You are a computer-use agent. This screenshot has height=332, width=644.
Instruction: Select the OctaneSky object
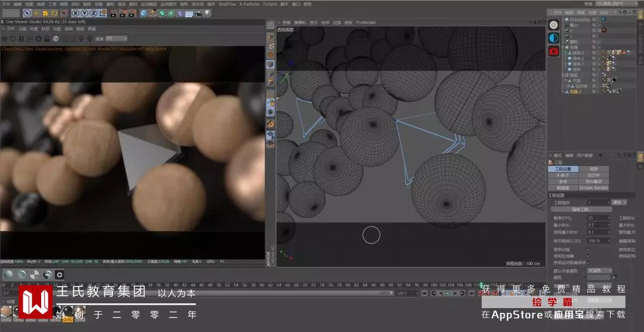pyautogui.click(x=580, y=19)
